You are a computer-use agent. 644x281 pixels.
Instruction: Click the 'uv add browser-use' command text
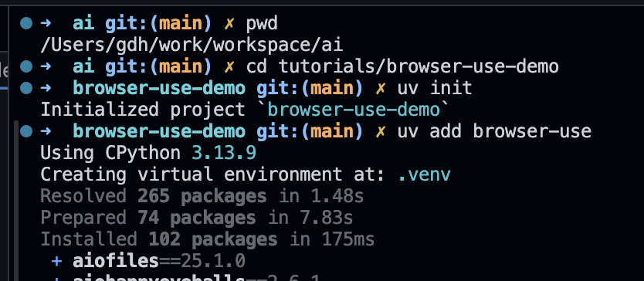point(494,131)
